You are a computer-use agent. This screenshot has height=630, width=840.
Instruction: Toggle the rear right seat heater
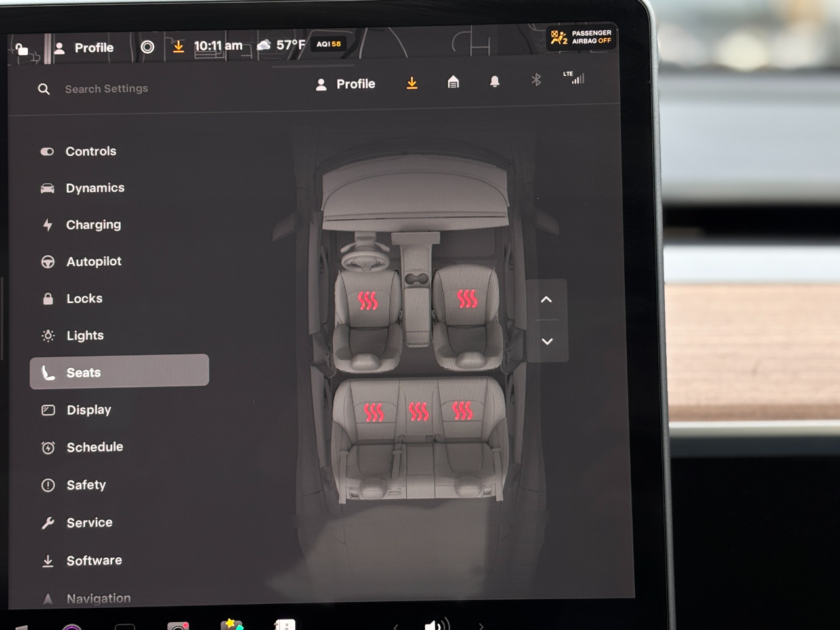click(462, 411)
